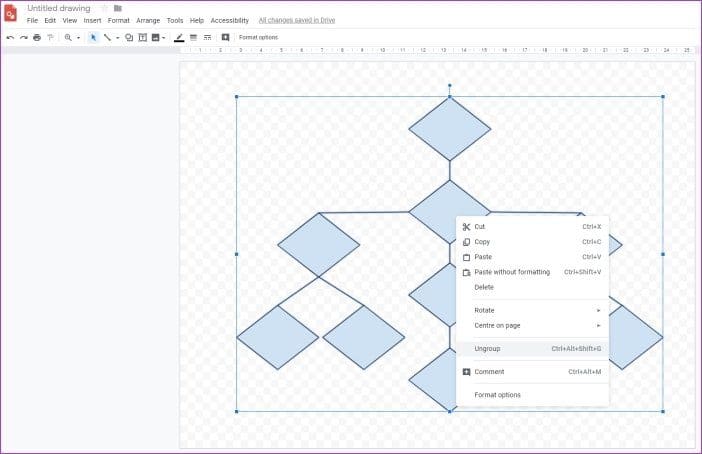Choose Delete from the context menu

532,287
